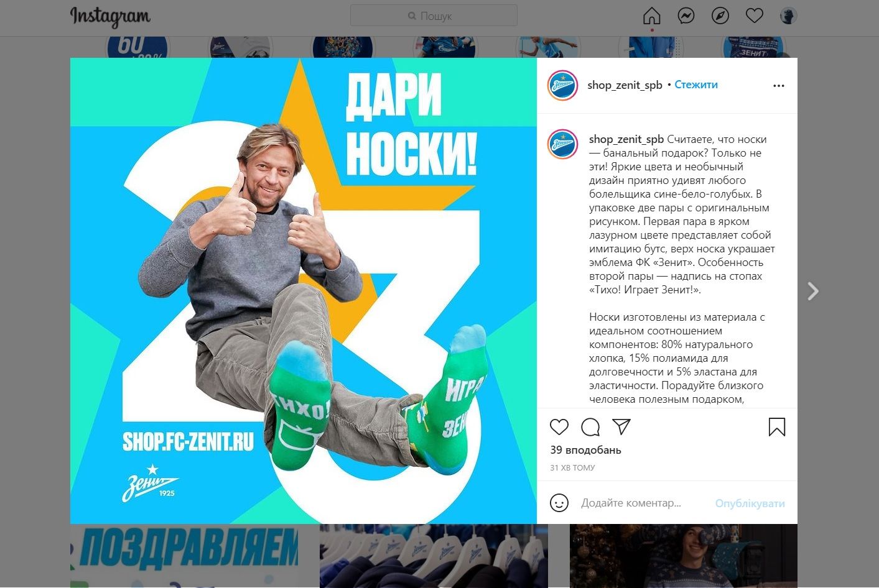Click the Додайте коментар comment field
Screen dimensions: 879x588
(644, 503)
